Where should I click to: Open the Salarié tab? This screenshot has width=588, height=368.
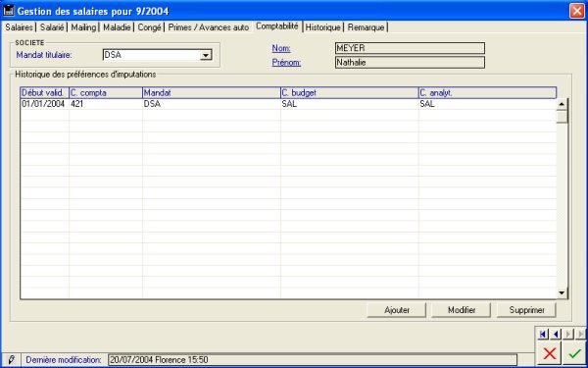tap(52, 27)
